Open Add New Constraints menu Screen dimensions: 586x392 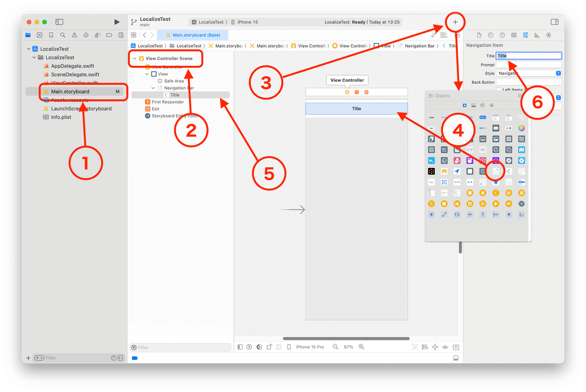click(x=436, y=347)
